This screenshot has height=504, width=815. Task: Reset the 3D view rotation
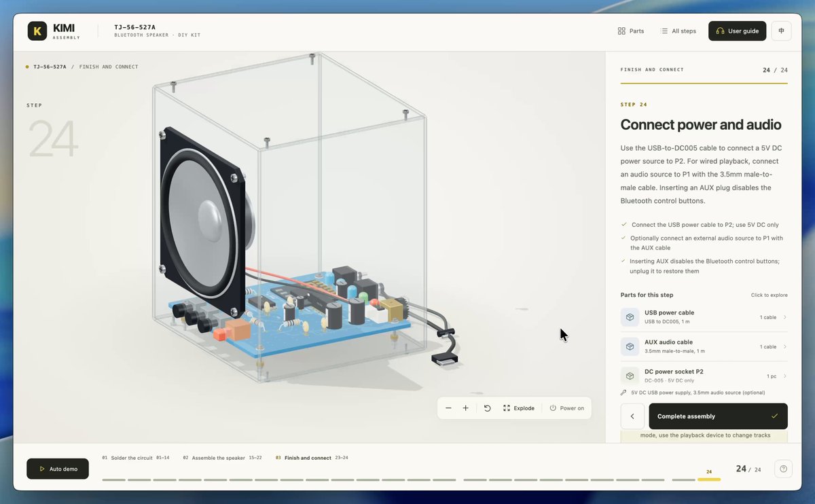pyautogui.click(x=487, y=408)
